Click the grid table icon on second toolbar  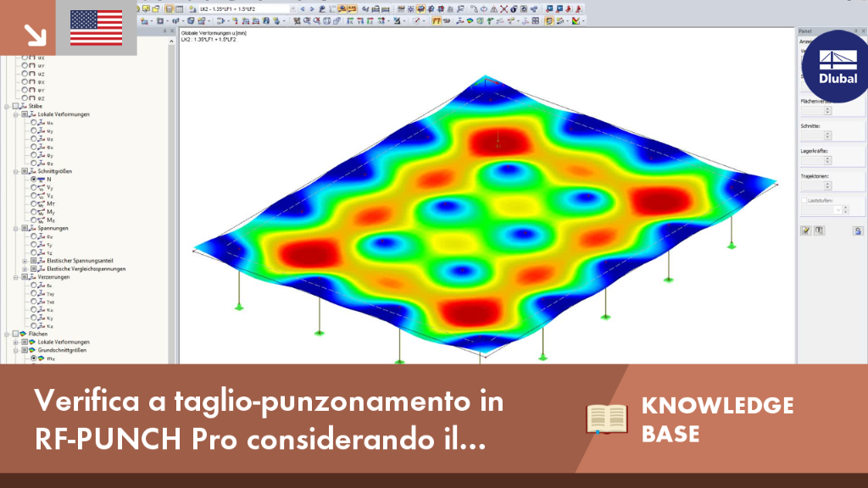(536, 21)
